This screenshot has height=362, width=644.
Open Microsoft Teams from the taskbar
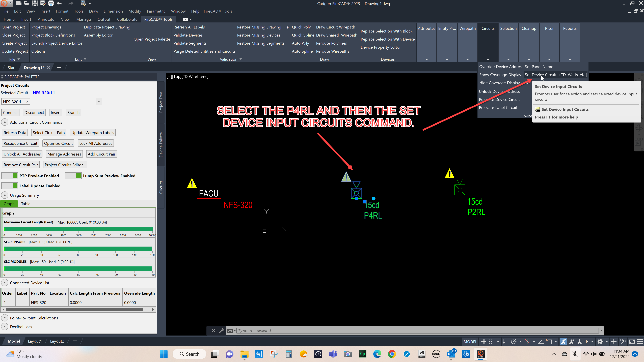[x=333, y=354]
